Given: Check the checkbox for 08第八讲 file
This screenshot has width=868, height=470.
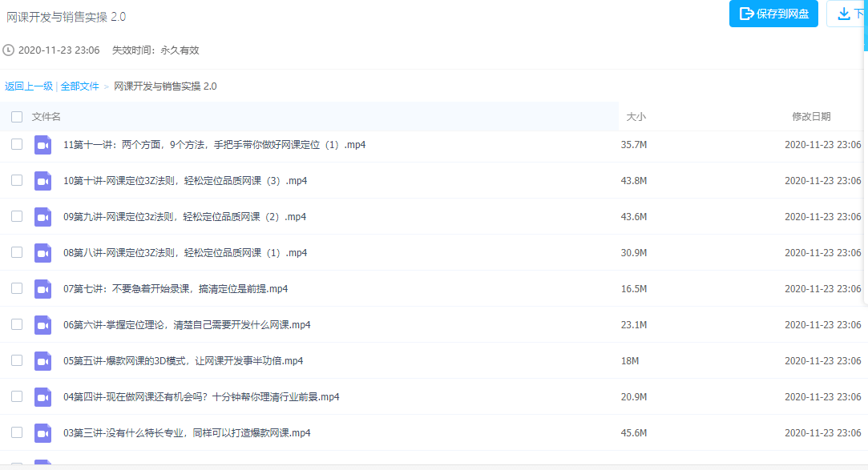Looking at the screenshot, I should [x=17, y=252].
